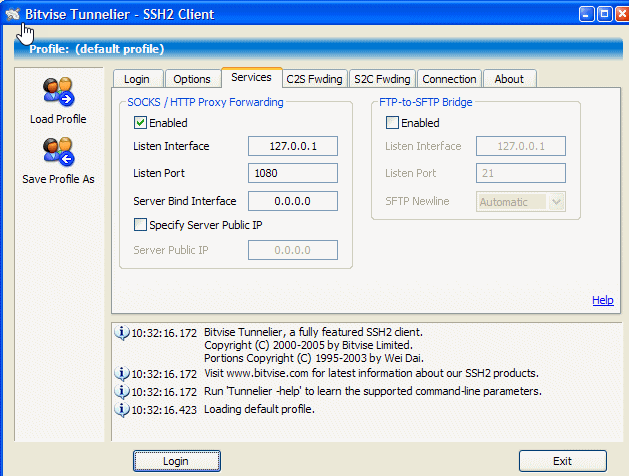Click SOCKS Listen Interface field 127.0.0.1
629x476 pixels.
293,146
